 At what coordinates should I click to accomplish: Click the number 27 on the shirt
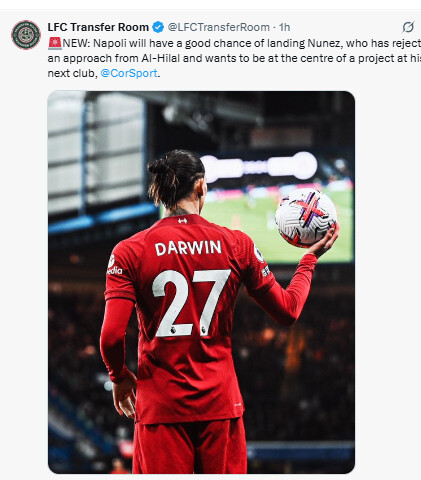tap(191, 303)
